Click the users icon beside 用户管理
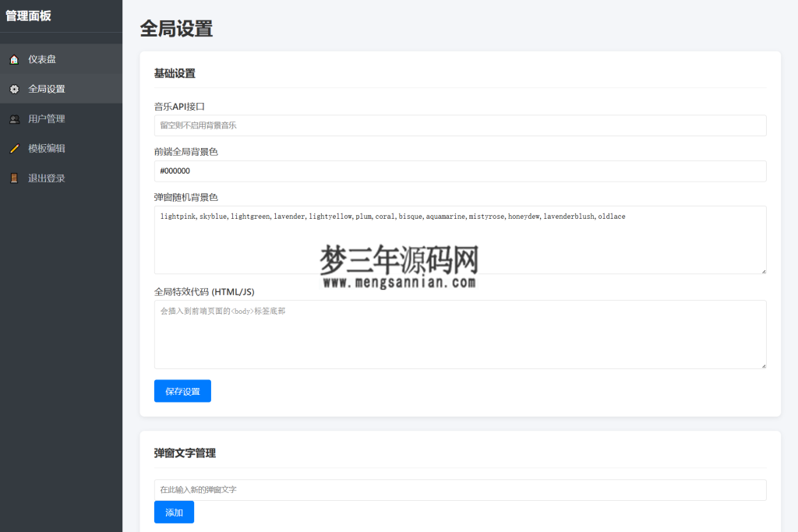798x532 pixels. [13, 118]
